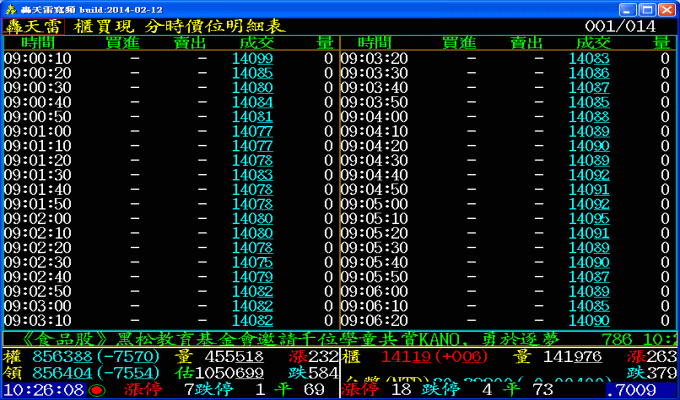This screenshot has height=400, width=680.
Task: Click the left 跌584 decliners count
Action: click(314, 373)
